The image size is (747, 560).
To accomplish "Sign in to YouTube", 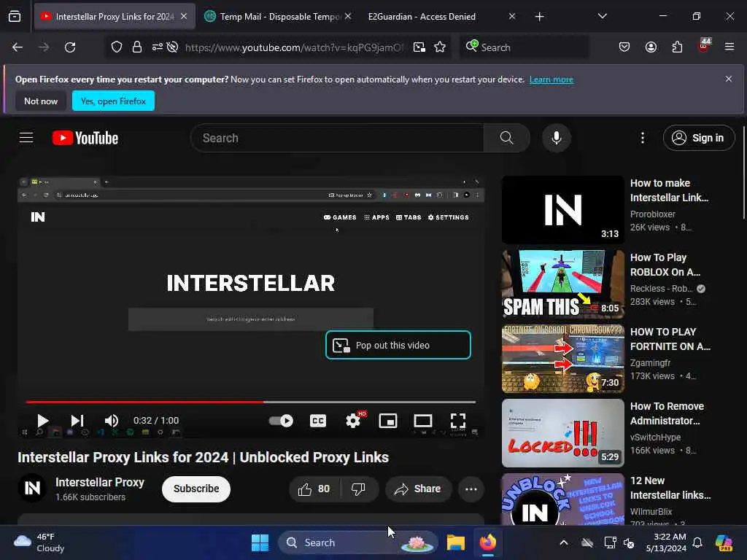I will coord(698,138).
